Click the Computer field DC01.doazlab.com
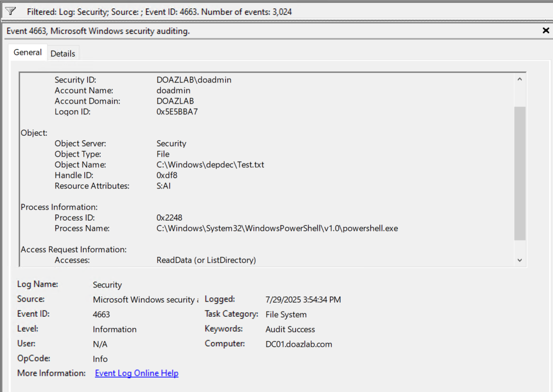Image resolution: width=553 pixels, height=392 pixels. (298, 344)
